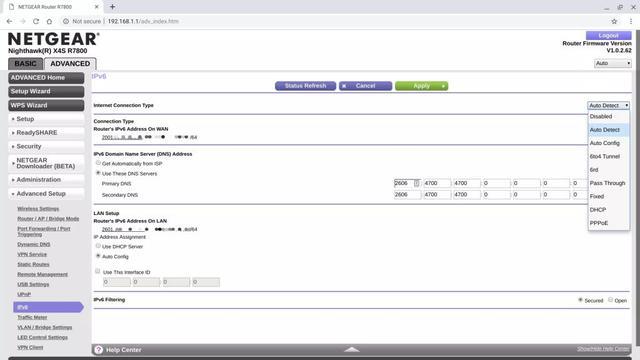Image resolution: width=640 pixels, height=360 pixels.
Task: Click the Help Center question mark icon
Action: coord(98,350)
